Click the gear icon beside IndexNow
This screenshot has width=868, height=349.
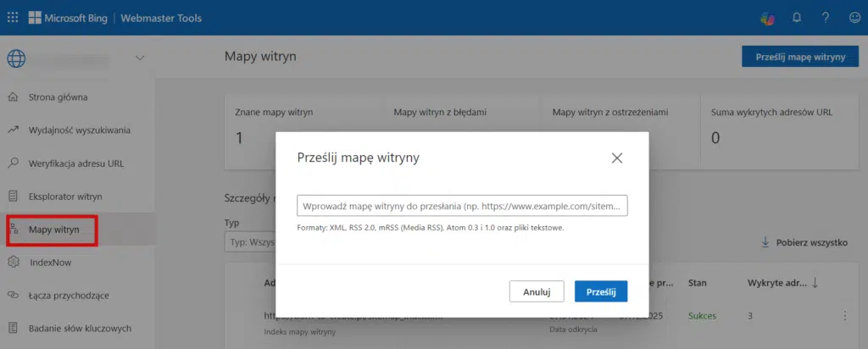pyautogui.click(x=14, y=262)
